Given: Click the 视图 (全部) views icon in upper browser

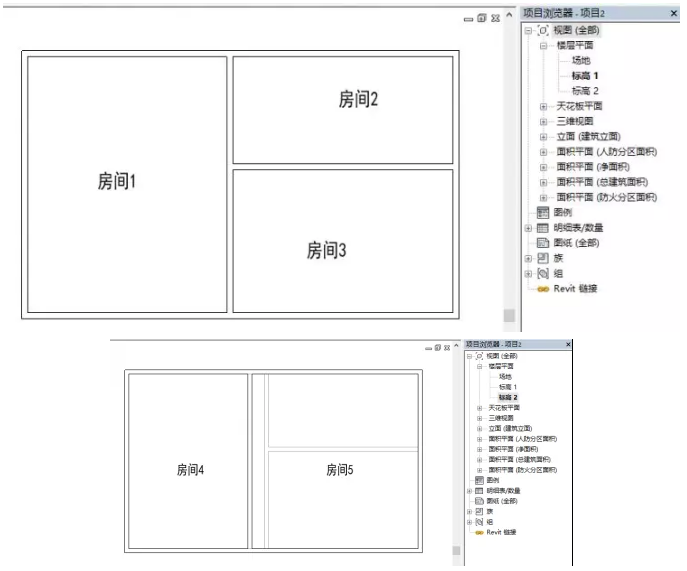Looking at the screenshot, I should [543, 31].
